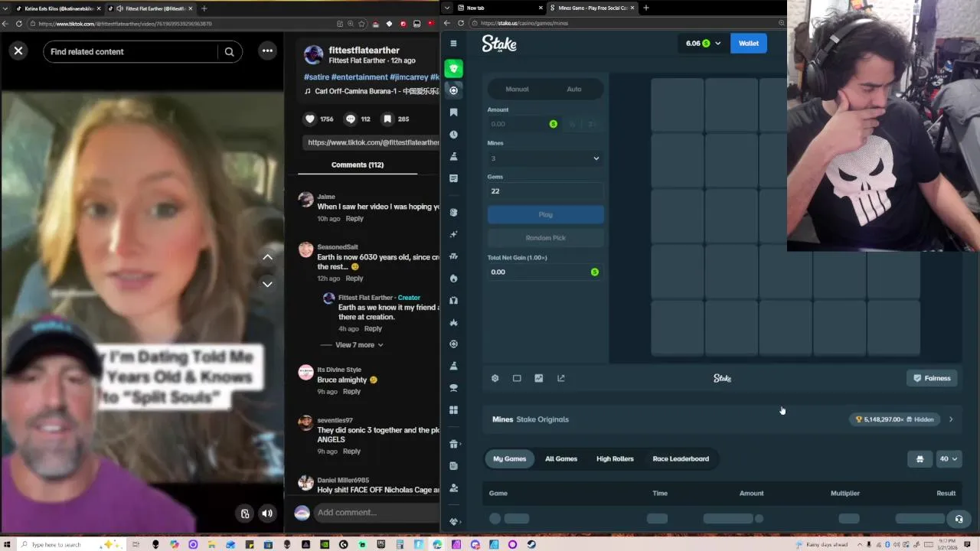This screenshot has width=980, height=551.
Task: Open the TikTok three-dot more options
Action: tap(267, 51)
